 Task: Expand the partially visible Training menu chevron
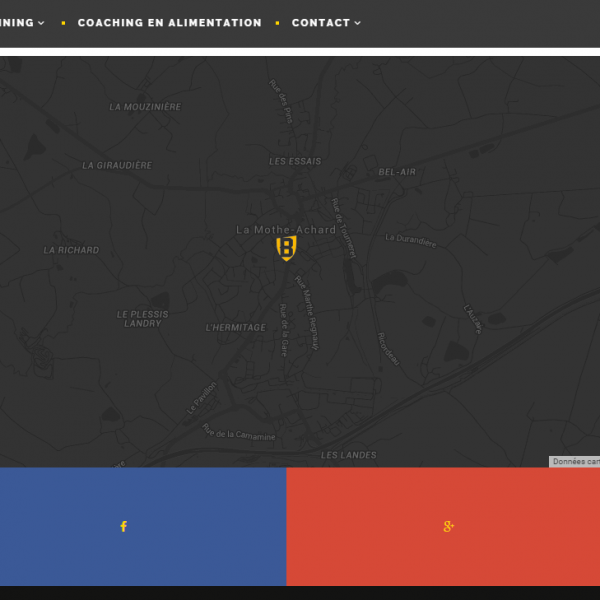[41, 23]
